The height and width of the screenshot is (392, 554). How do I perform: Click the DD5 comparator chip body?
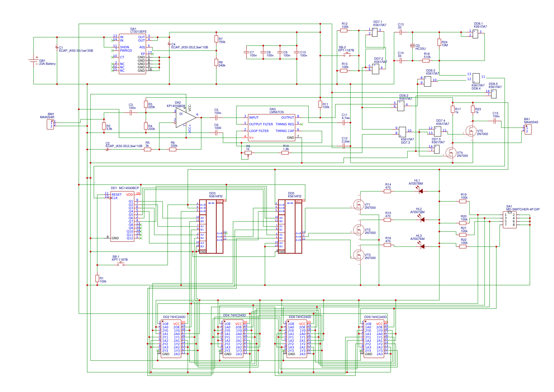click(290, 226)
